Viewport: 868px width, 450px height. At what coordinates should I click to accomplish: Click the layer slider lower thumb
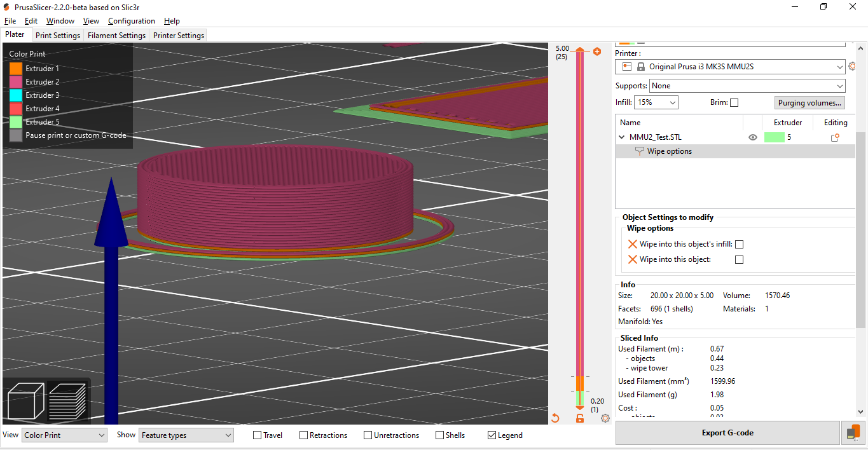tap(580, 407)
